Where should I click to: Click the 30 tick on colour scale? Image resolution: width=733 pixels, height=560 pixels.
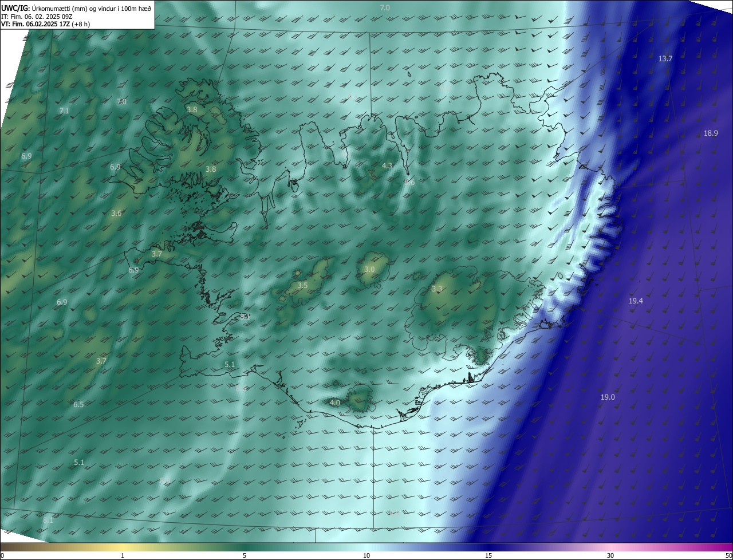pyautogui.click(x=610, y=555)
